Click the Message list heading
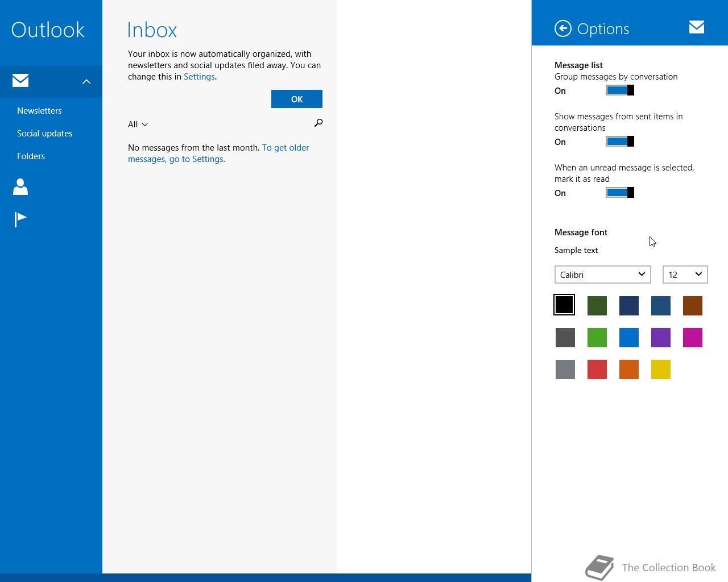This screenshot has width=728, height=582. pyautogui.click(x=578, y=65)
